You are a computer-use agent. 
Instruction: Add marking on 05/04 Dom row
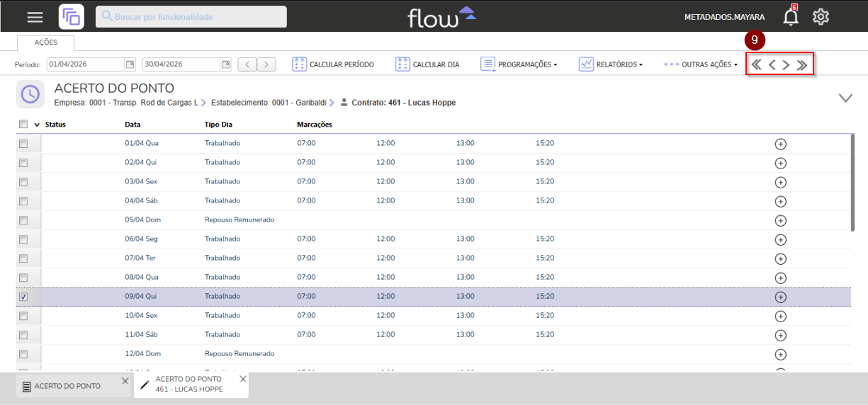(x=780, y=220)
